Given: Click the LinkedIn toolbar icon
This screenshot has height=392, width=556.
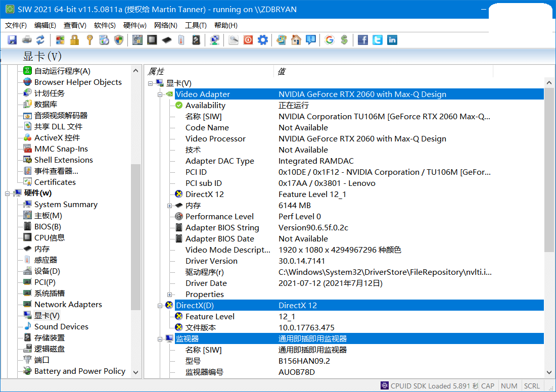Looking at the screenshot, I should (392, 40).
